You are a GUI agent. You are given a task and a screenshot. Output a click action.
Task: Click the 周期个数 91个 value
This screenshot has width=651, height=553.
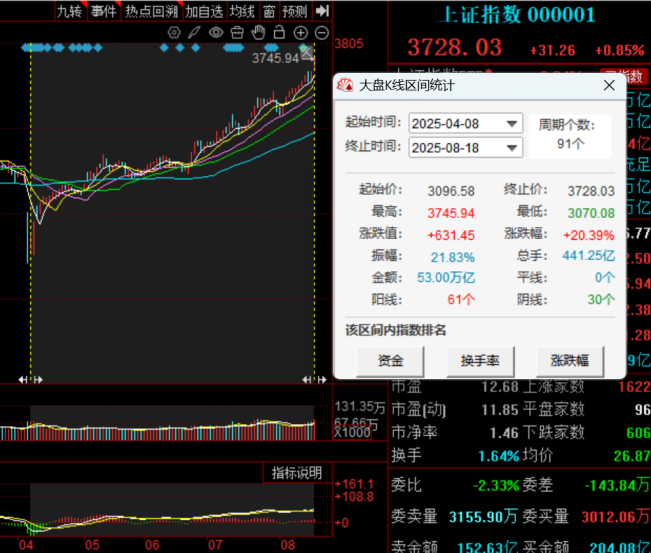coord(571,144)
